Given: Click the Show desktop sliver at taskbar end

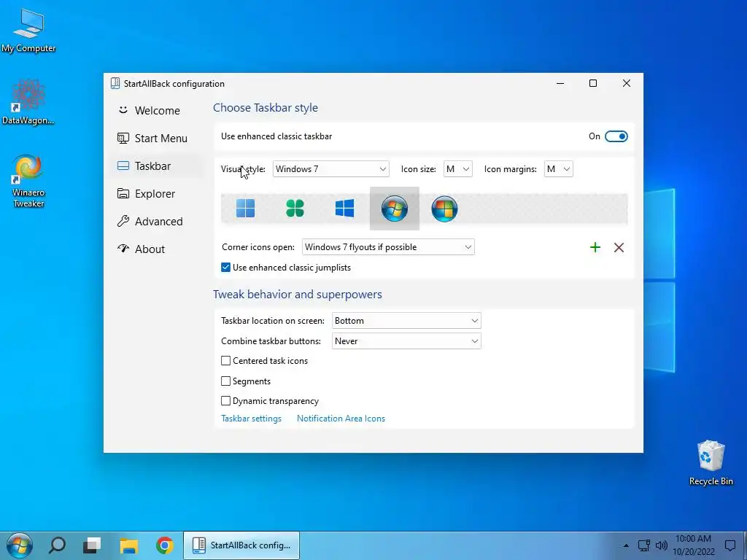Looking at the screenshot, I should (x=745, y=545).
